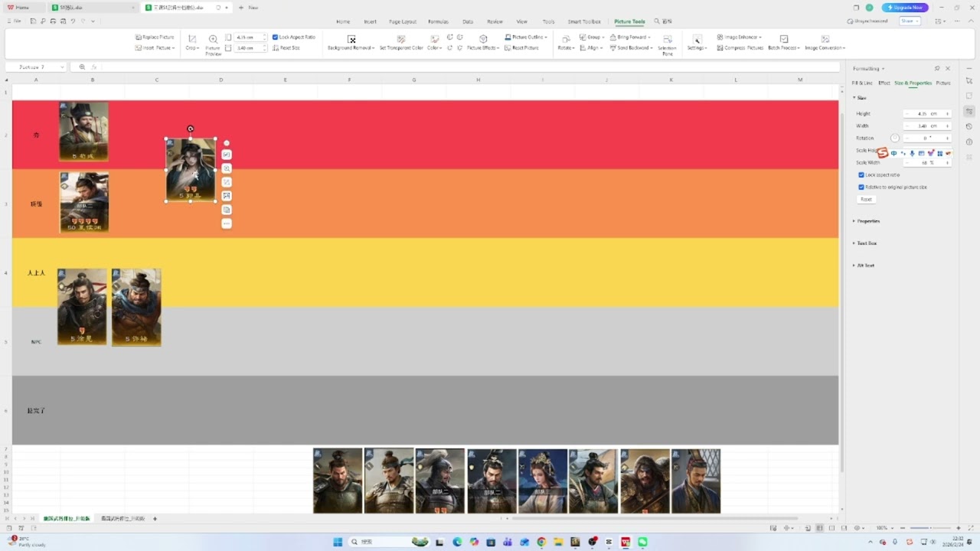This screenshot has width=980, height=551.
Task: Click the more options icon in picture floating toolbar
Action: coord(227,223)
